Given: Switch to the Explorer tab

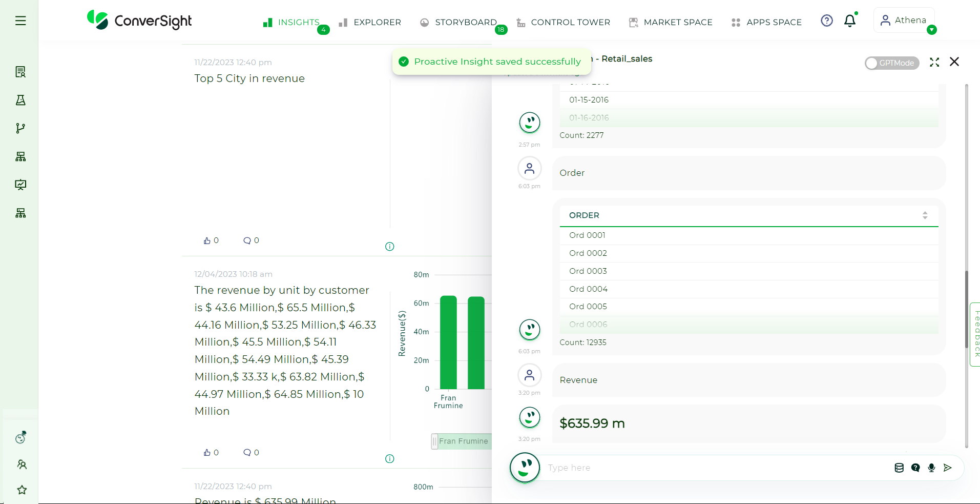Looking at the screenshot, I should point(370,23).
